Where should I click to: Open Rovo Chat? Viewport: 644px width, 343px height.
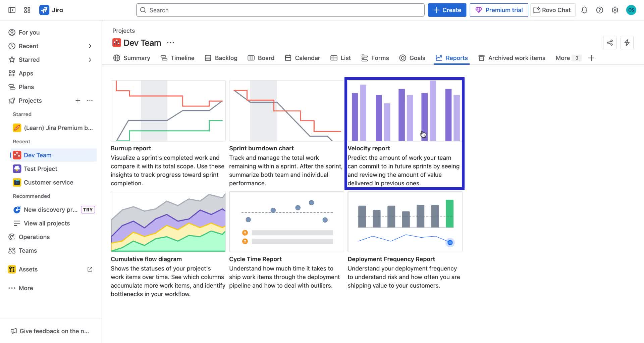coord(552,10)
